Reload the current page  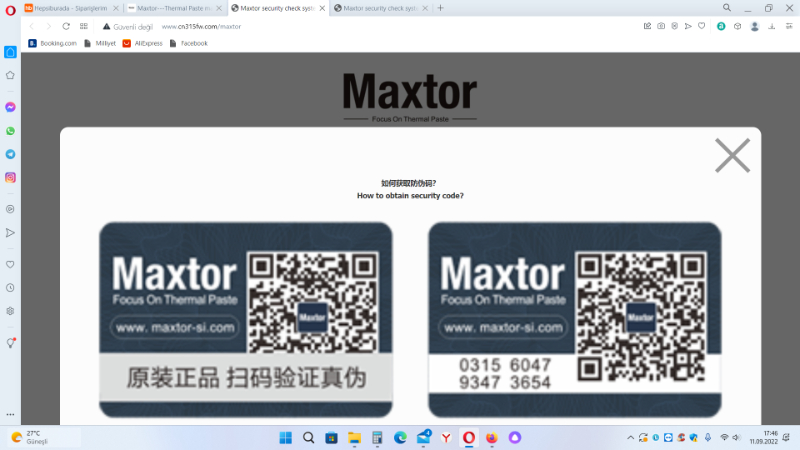[66, 26]
